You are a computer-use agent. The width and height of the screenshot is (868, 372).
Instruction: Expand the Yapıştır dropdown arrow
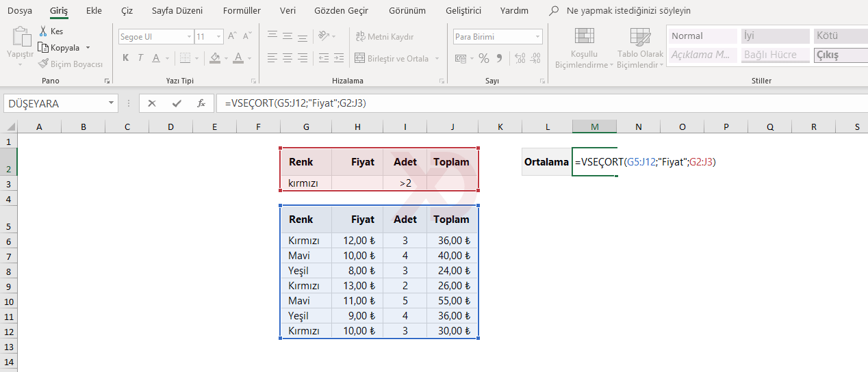pyautogui.click(x=20, y=64)
